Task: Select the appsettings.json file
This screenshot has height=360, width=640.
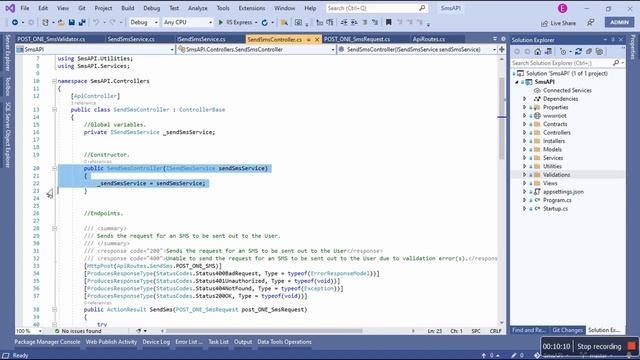Action: click(x=563, y=192)
